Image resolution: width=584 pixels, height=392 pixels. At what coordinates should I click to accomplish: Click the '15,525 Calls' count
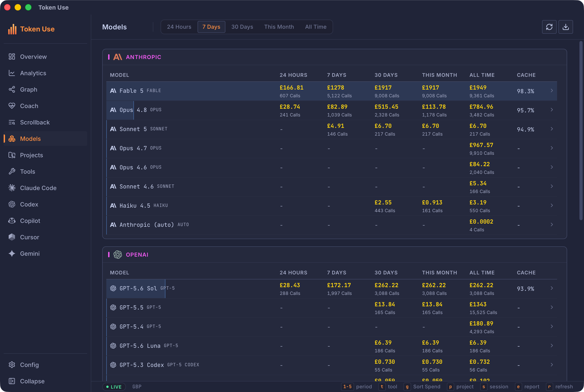pos(483,312)
